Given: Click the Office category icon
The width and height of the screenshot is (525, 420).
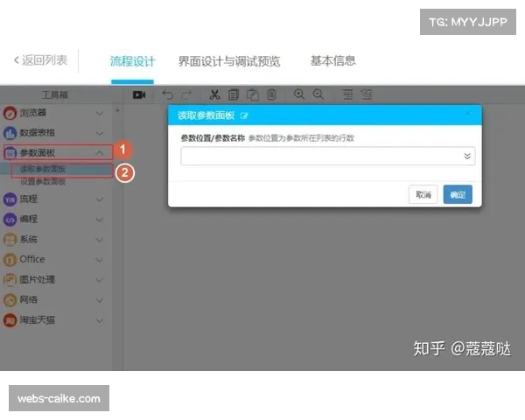Looking at the screenshot, I should click(x=10, y=260).
